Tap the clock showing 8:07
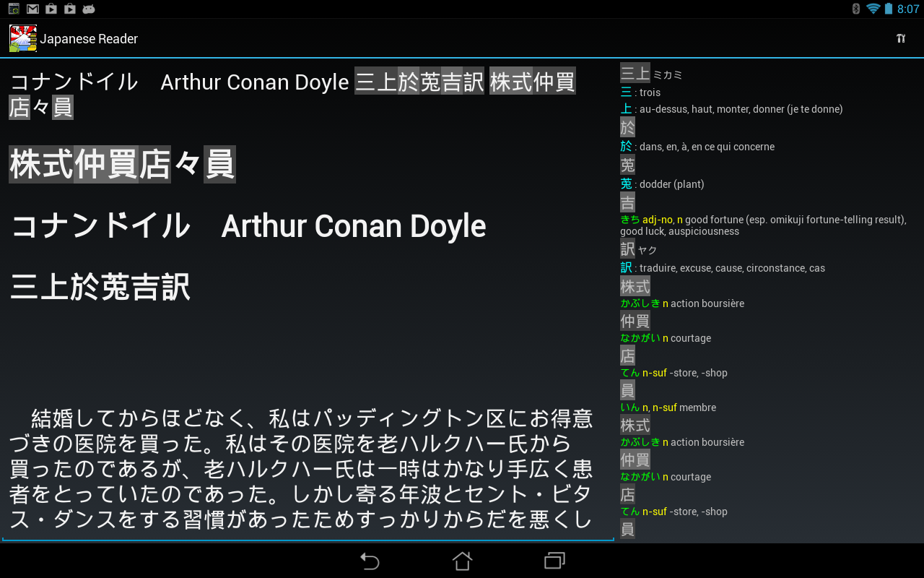 pyautogui.click(x=908, y=9)
